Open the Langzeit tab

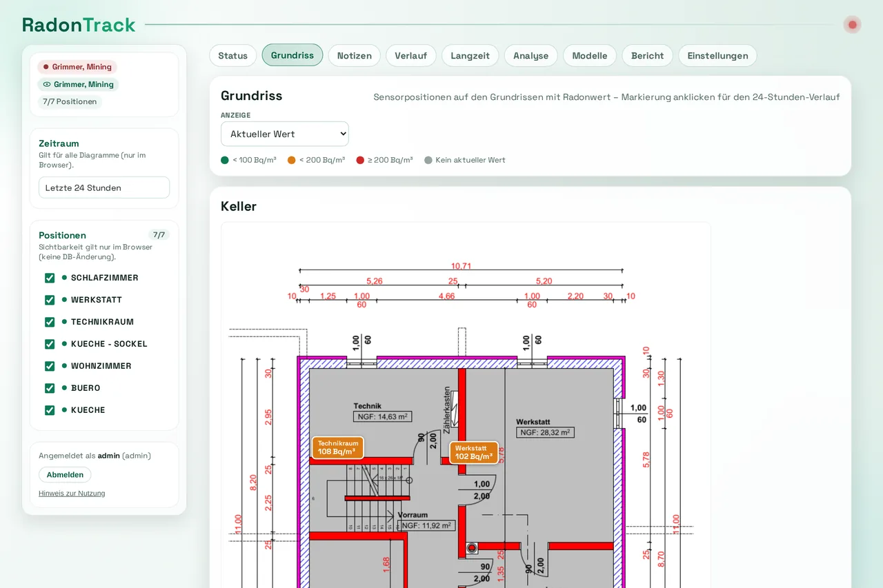pos(470,56)
